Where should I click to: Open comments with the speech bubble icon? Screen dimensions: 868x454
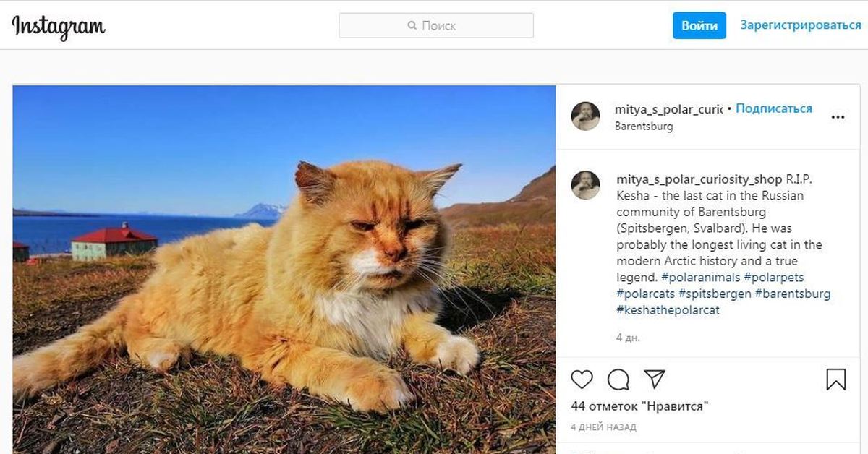618,380
